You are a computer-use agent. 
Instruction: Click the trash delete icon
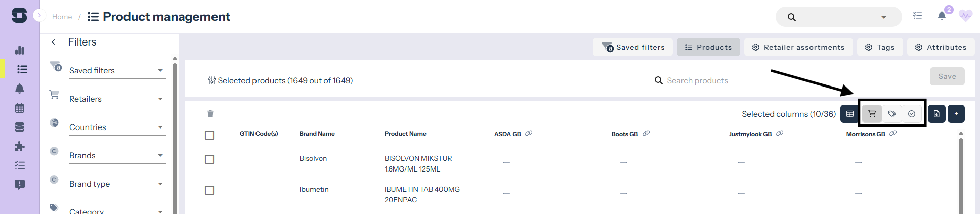210,114
